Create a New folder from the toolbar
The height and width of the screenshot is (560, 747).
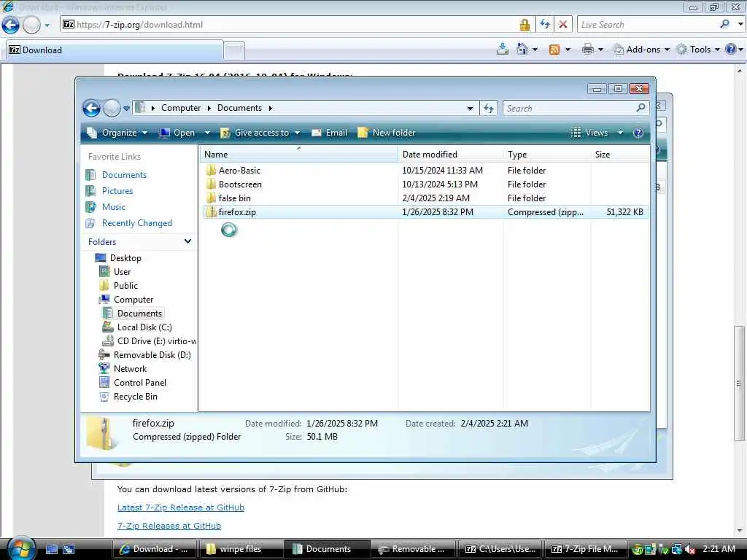[387, 133]
